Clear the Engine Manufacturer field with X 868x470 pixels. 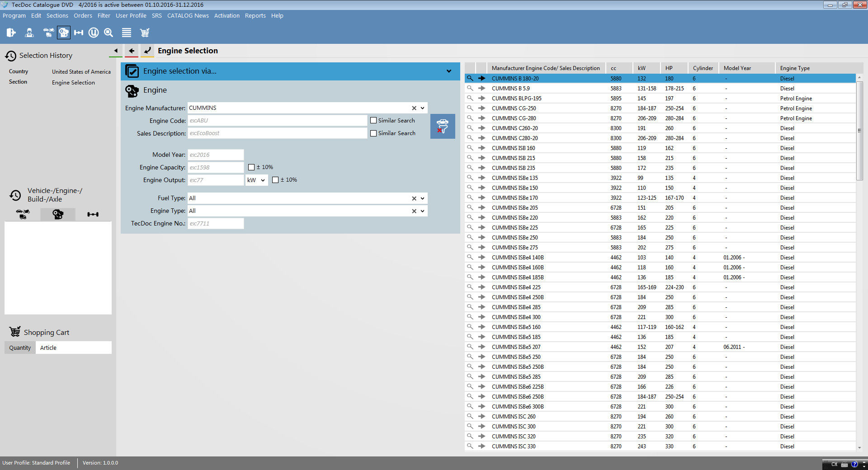(x=414, y=108)
